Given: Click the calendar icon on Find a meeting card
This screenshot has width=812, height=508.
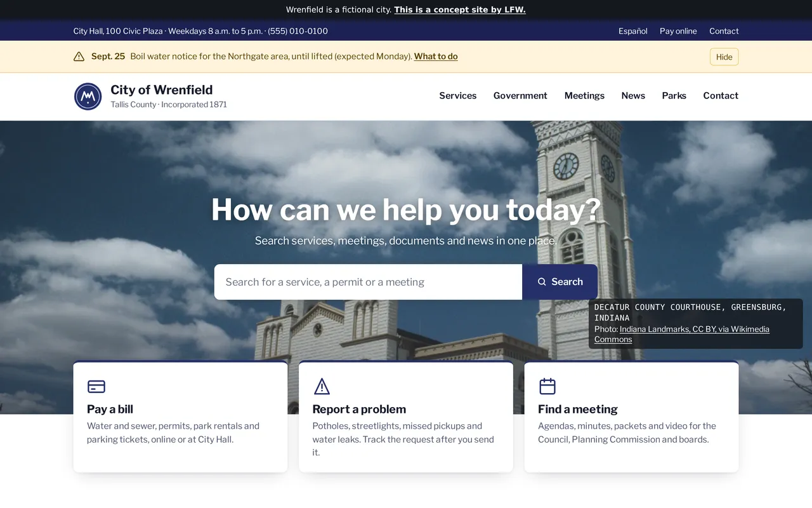Looking at the screenshot, I should [x=547, y=386].
